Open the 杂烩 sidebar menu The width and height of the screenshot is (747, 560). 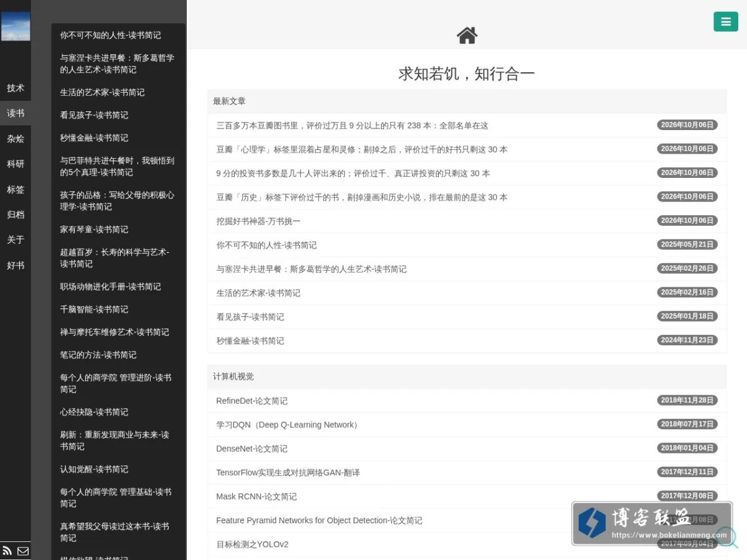(x=16, y=139)
